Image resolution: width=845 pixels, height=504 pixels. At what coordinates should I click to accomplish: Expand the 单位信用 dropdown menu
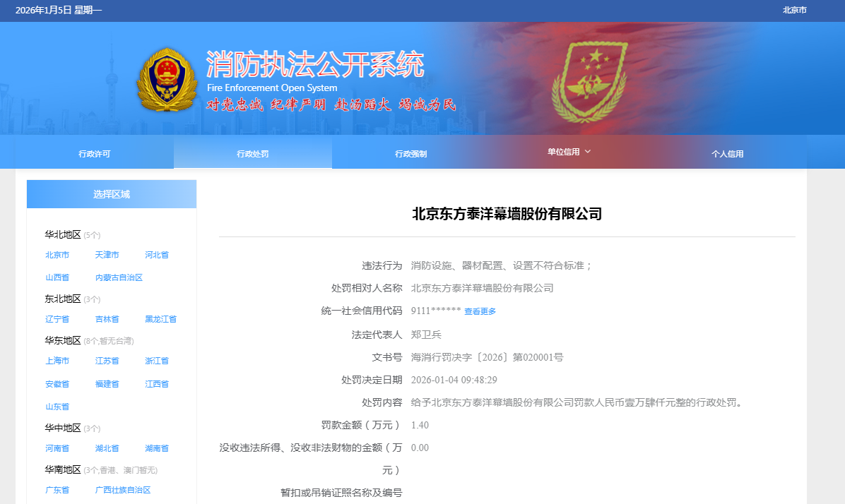569,152
